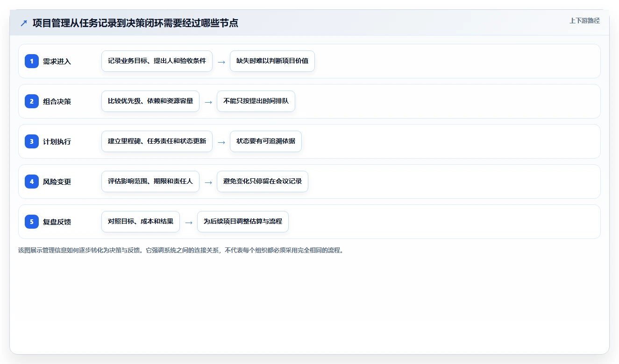Click the 组合决策 step label
The height and width of the screenshot is (364, 619).
click(x=57, y=101)
